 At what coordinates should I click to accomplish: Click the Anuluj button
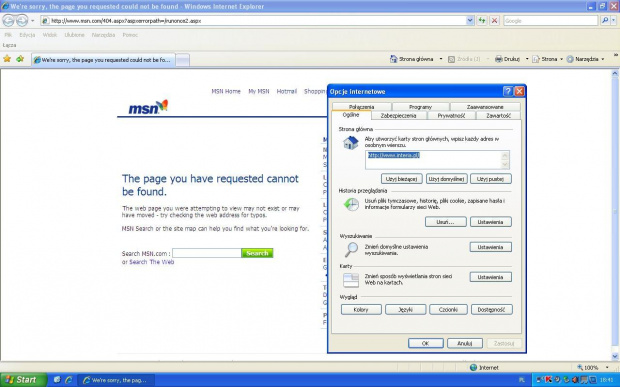(x=465, y=343)
